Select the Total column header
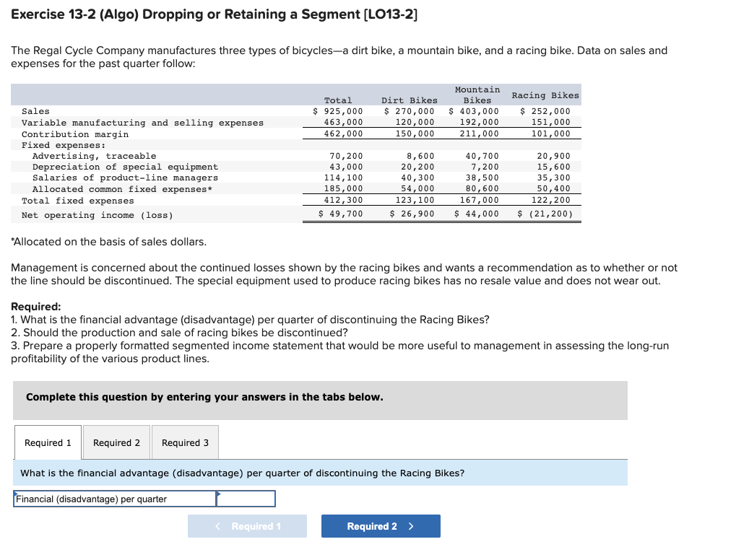Viewport: 749px width, 560px height. coord(338,100)
